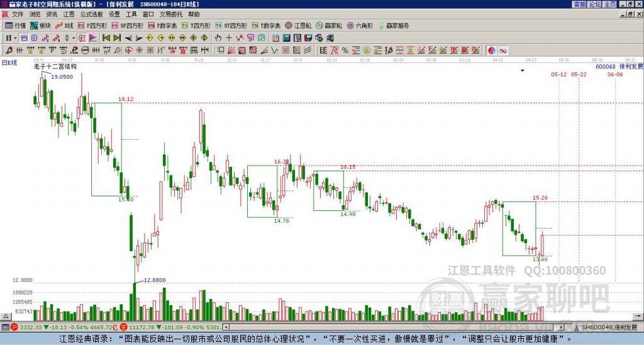Open the 公式选股 menu

[x=91, y=14]
